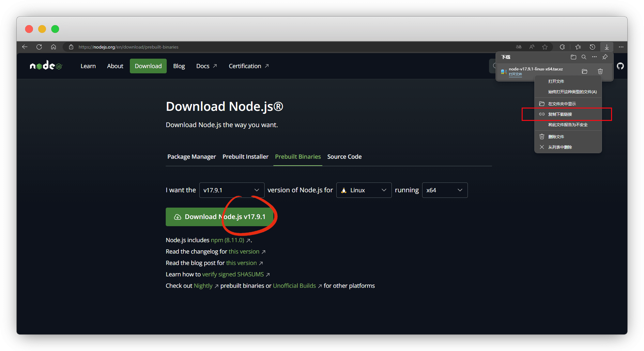Search downloads with the magnifier icon
Image resolution: width=644 pixels, height=351 pixels.
(x=584, y=57)
